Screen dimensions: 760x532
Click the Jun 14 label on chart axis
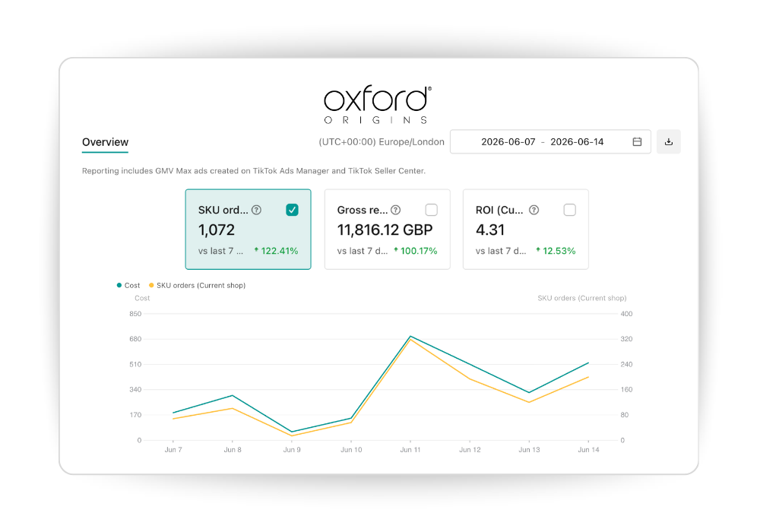[x=588, y=450]
